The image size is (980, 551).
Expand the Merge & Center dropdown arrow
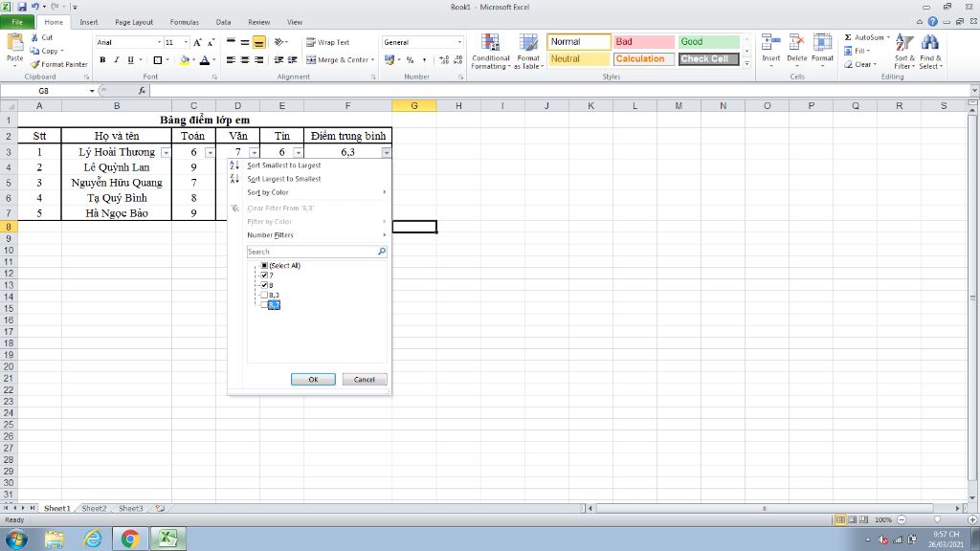click(x=372, y=60)
